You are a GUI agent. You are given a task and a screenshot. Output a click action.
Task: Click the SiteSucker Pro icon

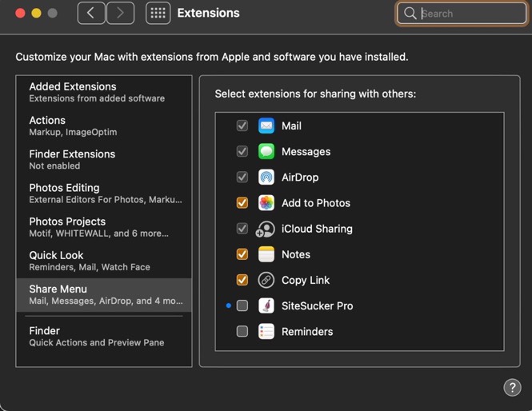(266, 305)
